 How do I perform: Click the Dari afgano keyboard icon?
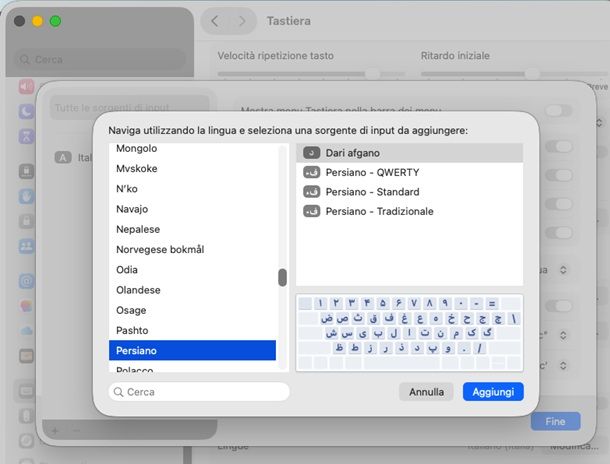(312, 153)
